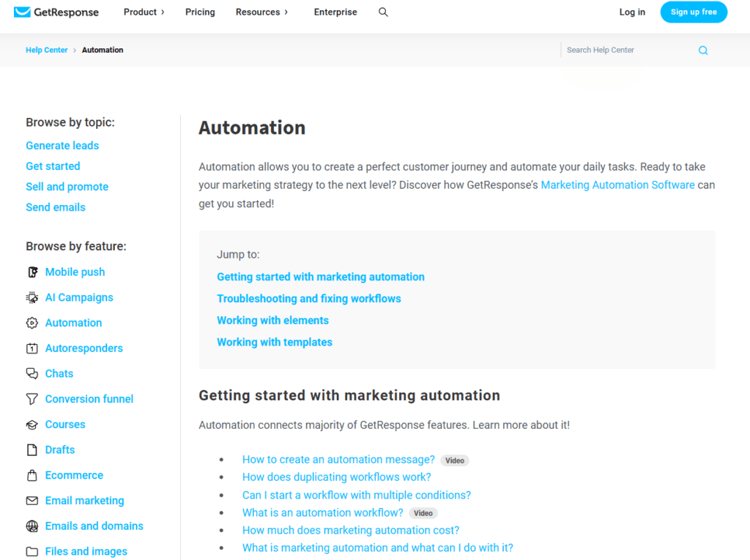Image resolution: width=750 pixels, height=560 pixels.
Task: Browse the Sell and promote topic
Action: (x=67, y=187)
